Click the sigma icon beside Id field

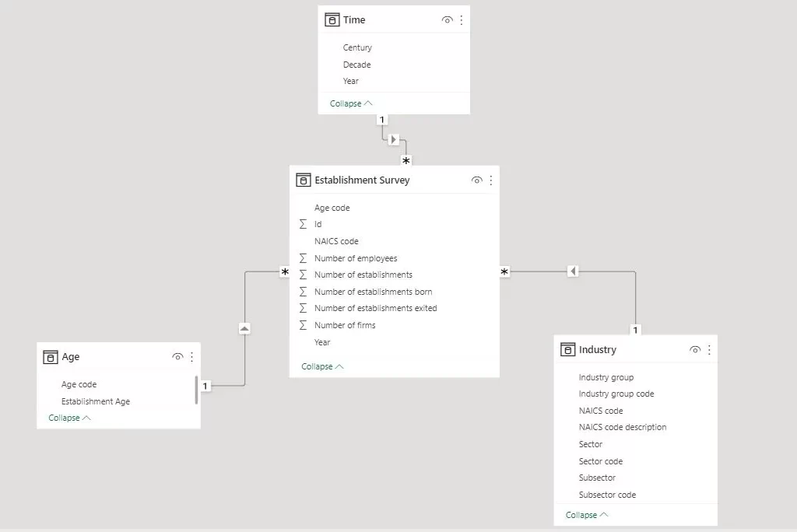coord(304,224)
